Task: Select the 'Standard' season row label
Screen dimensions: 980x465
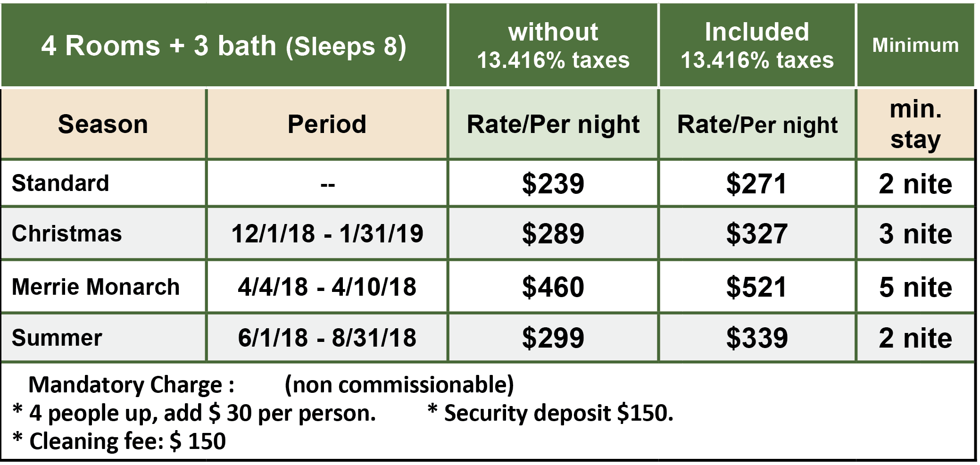Action: (x=60, y=183)
